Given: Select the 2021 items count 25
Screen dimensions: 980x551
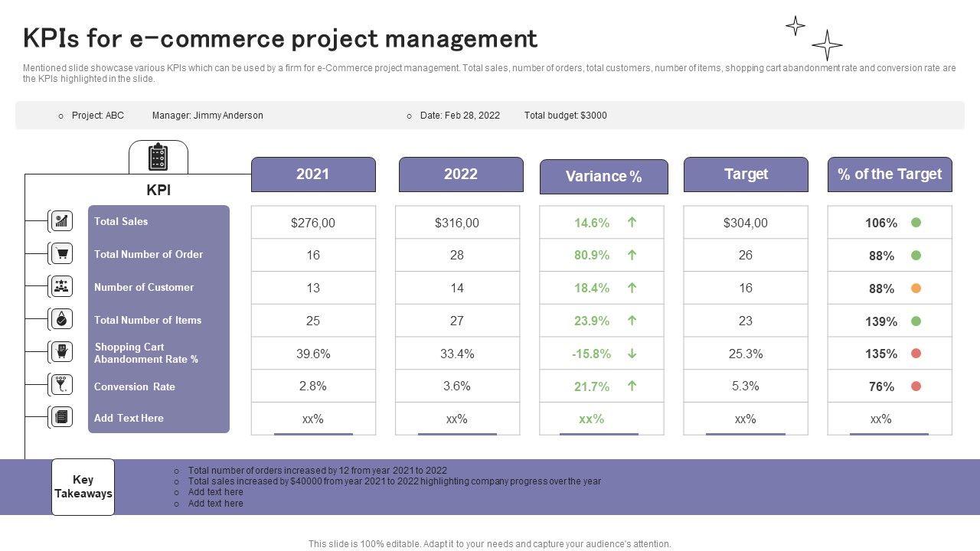Looking at the screenshot, I should coord(313,321).
